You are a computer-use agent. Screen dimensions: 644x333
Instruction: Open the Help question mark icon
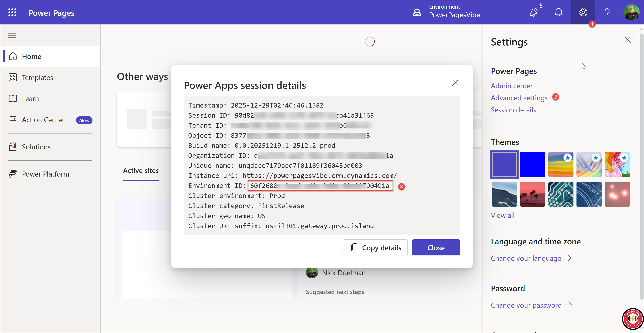607,12
